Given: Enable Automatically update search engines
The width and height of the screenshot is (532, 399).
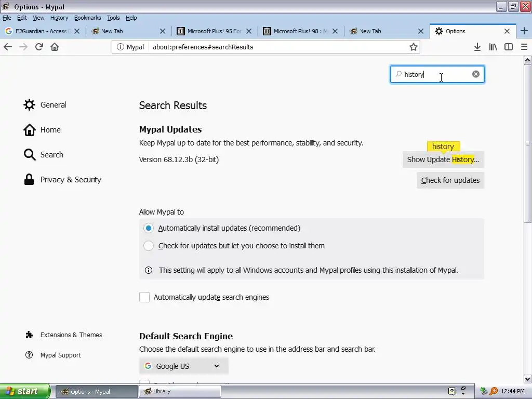Looking at the screenshot, I should coord(144,297).
